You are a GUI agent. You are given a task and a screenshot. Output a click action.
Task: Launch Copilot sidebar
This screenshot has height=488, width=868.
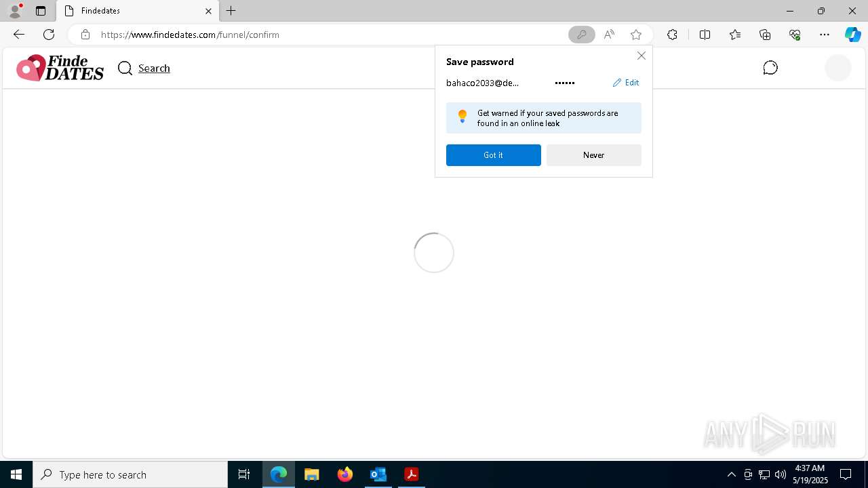click(x=852, y=35)
